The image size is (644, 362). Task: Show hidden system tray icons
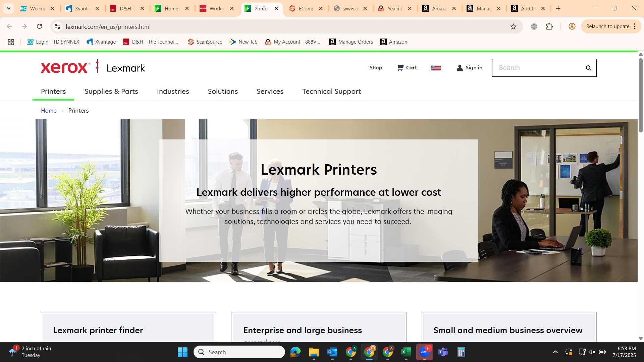555,352
